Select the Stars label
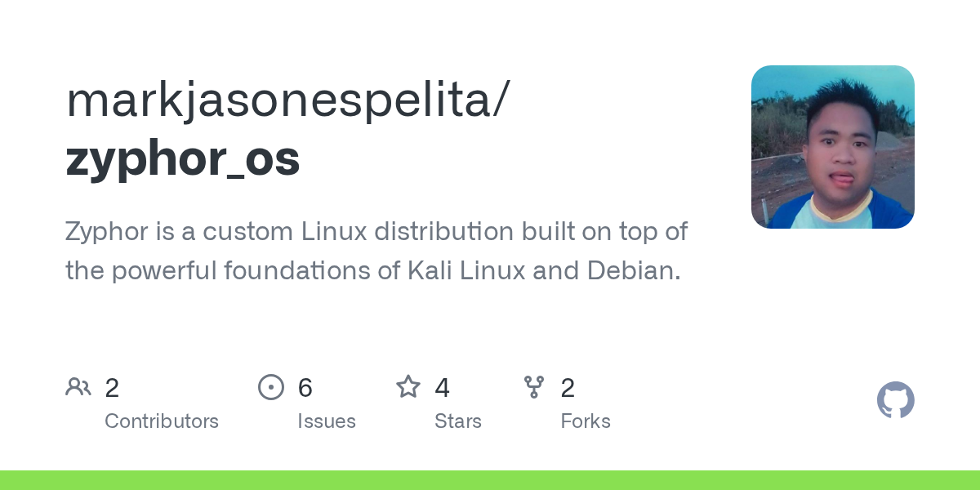980x490 pixels. [458, 421]
